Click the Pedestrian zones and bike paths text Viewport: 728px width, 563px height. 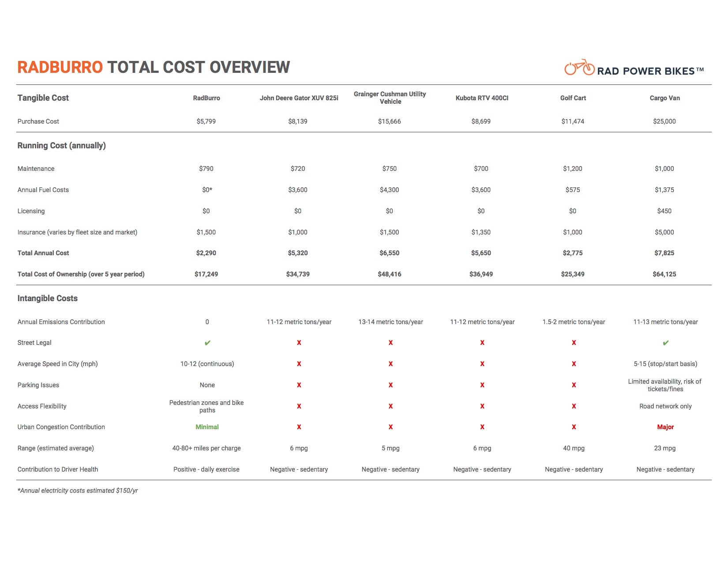(206, 406)
